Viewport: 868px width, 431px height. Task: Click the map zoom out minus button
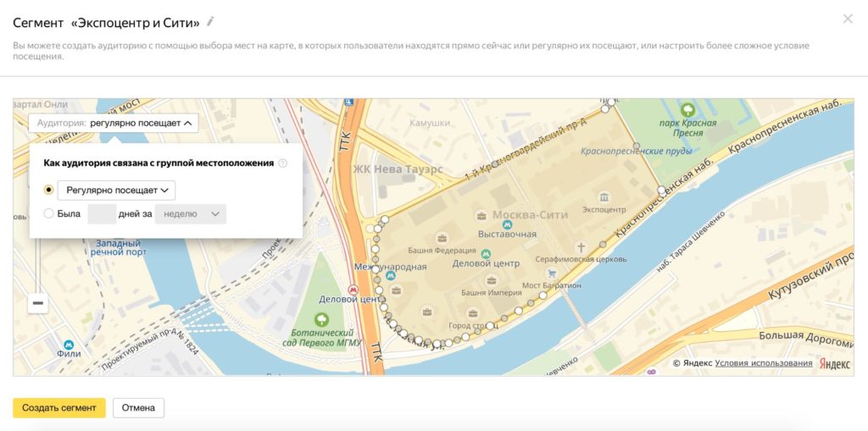coord(38,303)
